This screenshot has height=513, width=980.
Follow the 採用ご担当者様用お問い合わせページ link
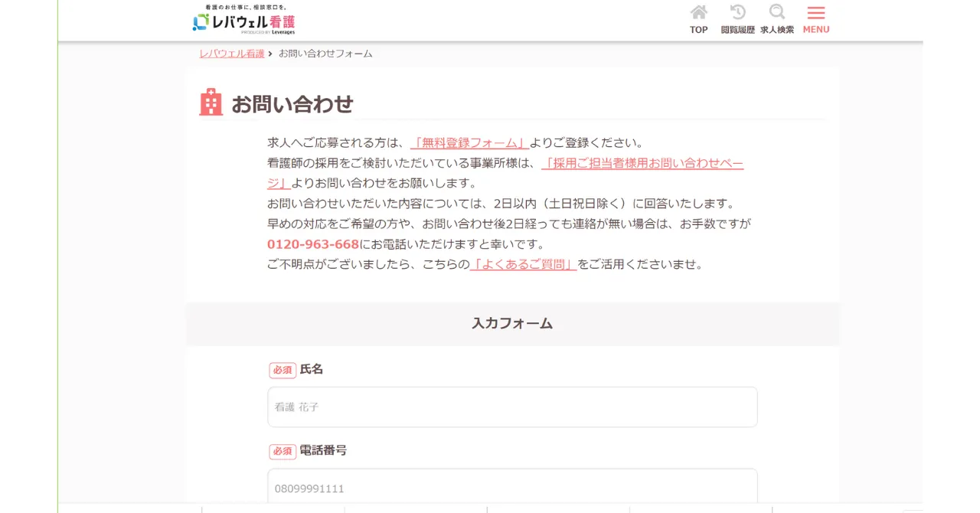click(x=642, y=163)
